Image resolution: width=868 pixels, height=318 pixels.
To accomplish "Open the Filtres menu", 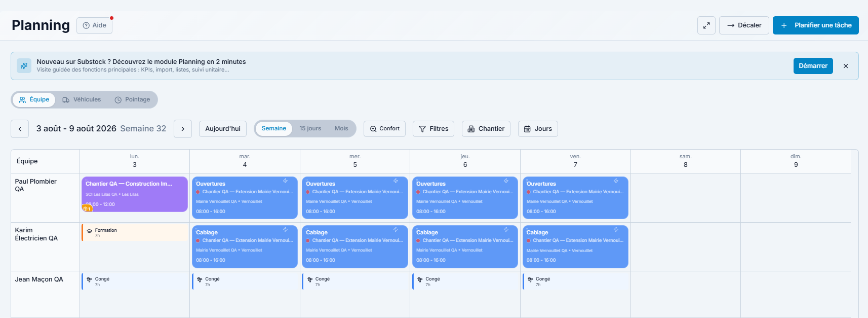I will click(x=433, y=129).
